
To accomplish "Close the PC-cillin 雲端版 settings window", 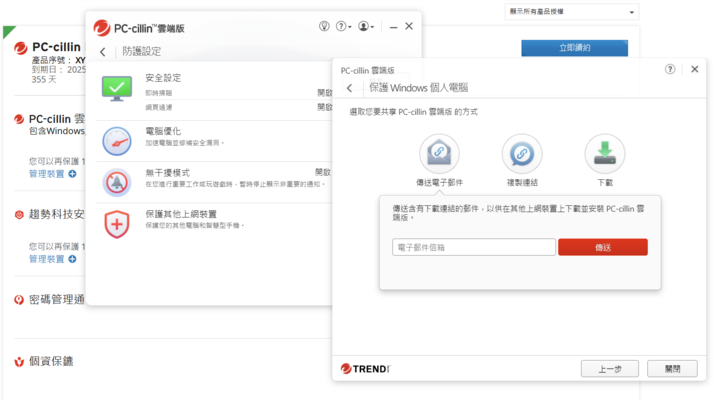I will coord(409,26).
